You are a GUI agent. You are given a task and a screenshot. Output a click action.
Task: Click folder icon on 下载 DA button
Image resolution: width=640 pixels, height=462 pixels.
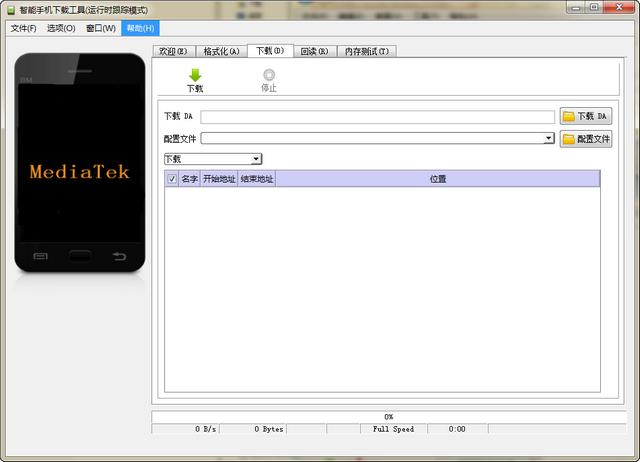tap(569, 117)
